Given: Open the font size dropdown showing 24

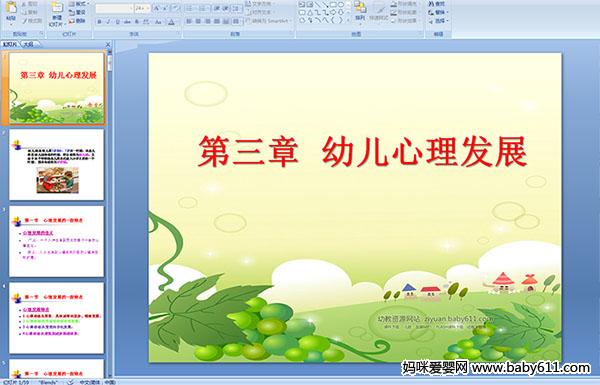Looking at the screenshot, I should [x=142, y=8].
